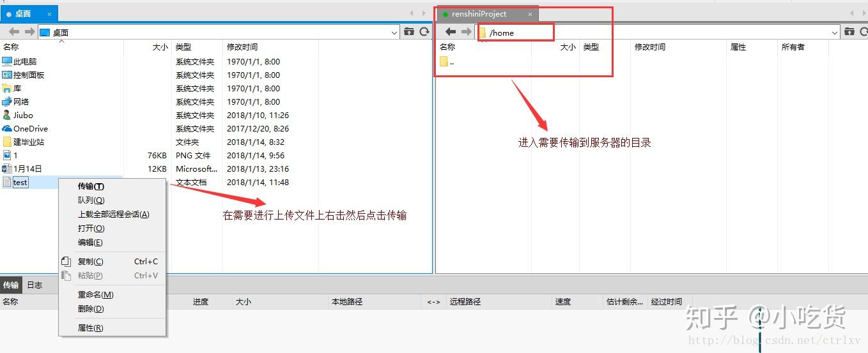Click the 网络 network icon
The image size is (868, 353).
pos(7,101)
